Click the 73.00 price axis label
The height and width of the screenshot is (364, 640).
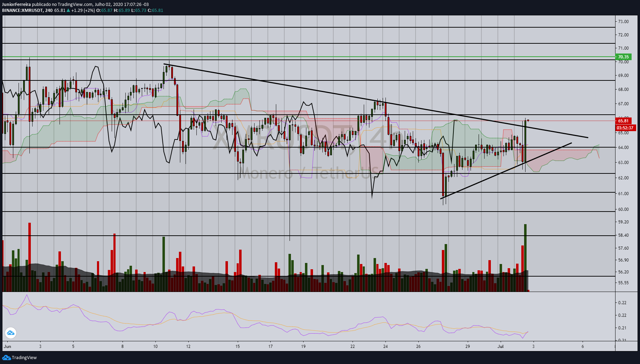click(623, 21)
